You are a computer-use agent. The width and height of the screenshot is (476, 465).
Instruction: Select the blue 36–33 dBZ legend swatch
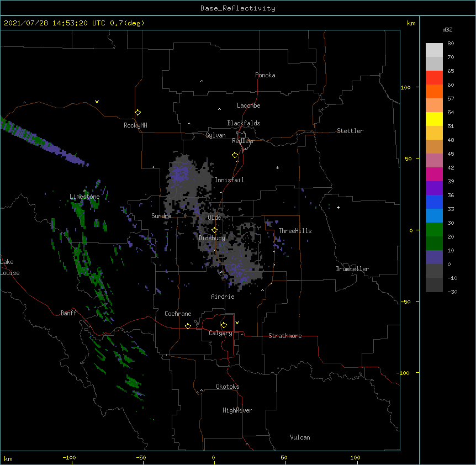coord(434,202)
